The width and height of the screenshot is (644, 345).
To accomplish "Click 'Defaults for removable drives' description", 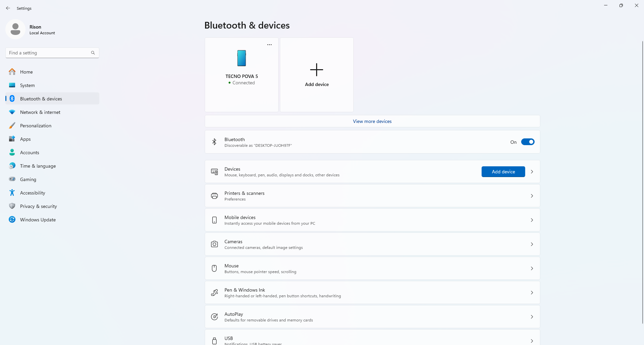I will click(268, 320).
